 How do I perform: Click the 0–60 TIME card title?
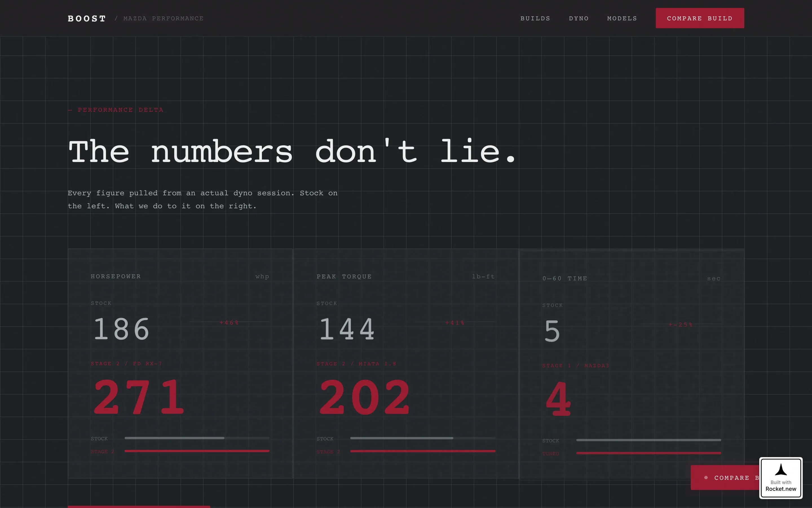[565, 279]
